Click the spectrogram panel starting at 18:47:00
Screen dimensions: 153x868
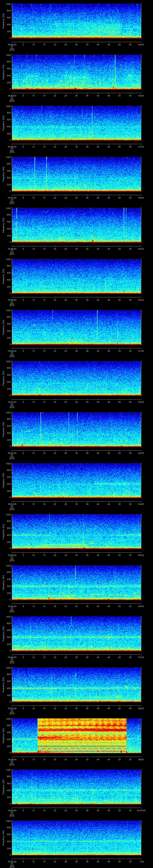(x=76, y=174)
